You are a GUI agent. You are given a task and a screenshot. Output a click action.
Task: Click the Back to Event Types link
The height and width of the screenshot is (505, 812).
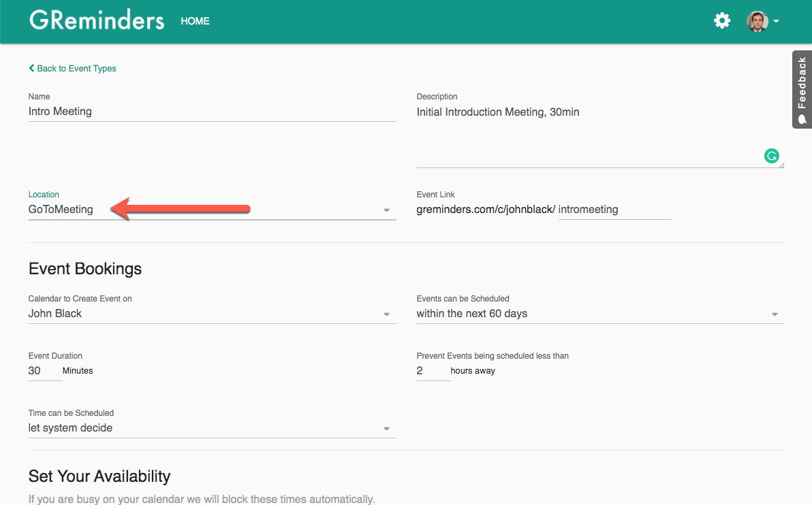coord(77,68)
